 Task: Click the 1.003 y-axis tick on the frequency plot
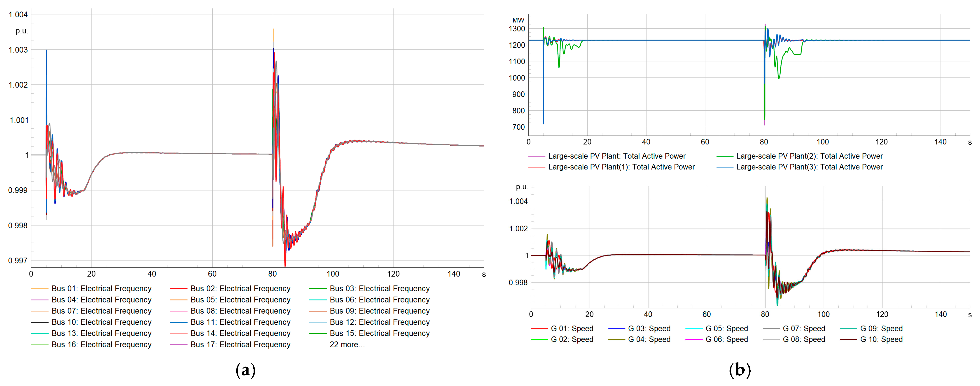18,50
